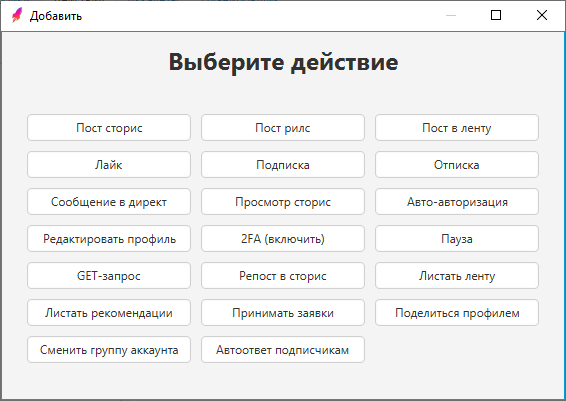
Task: Choose "Репост в сторис"
Action: pos(283,276)
